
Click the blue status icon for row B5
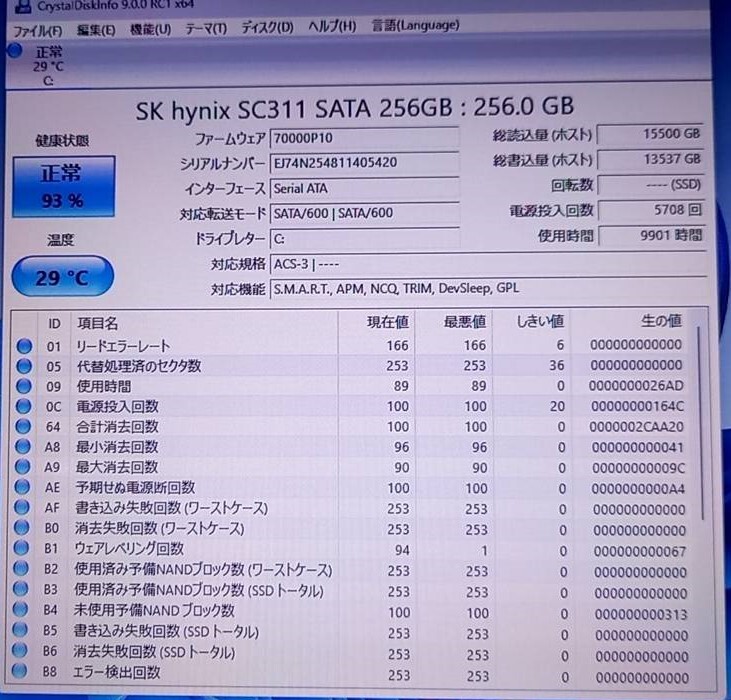(20, 630)
